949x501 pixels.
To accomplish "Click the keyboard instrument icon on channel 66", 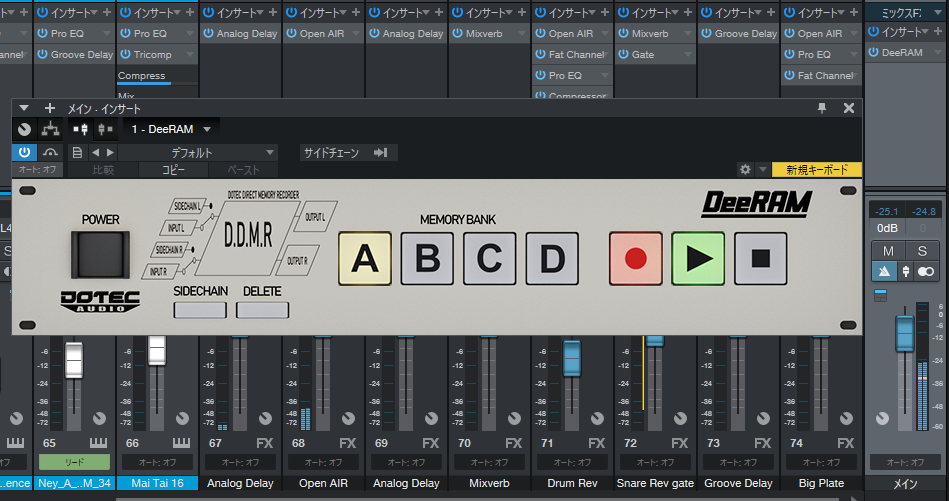I will (x=181, y=443).
